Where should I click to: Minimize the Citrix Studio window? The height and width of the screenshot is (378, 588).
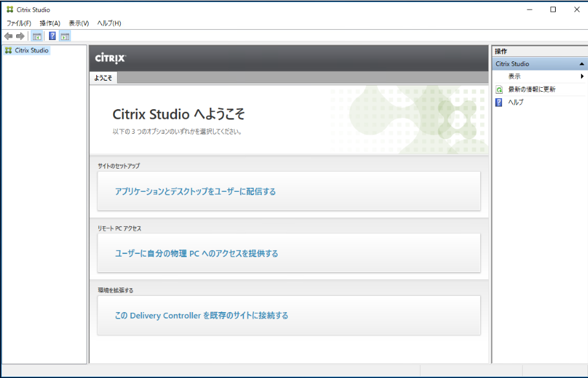(x=529, y=10)
